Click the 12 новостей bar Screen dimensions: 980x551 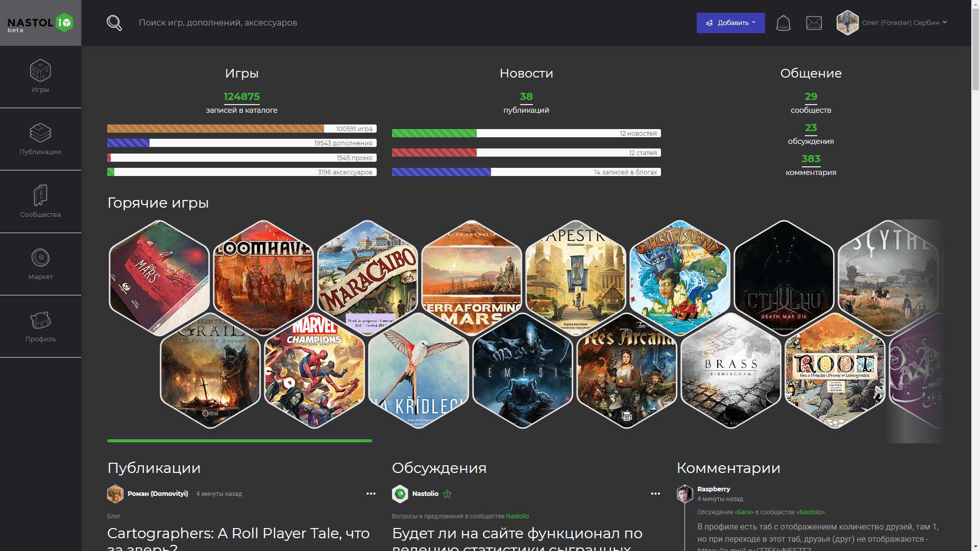(526, 133)
